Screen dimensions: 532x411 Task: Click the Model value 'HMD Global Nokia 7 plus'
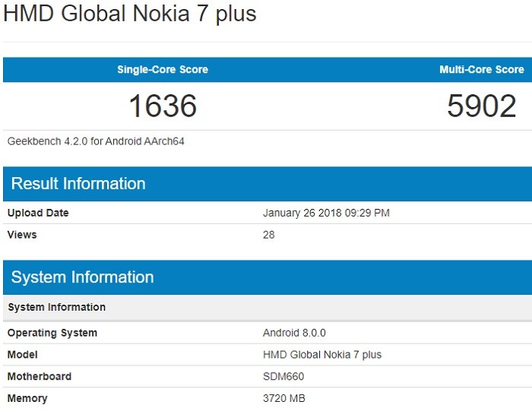coord(322,354)
